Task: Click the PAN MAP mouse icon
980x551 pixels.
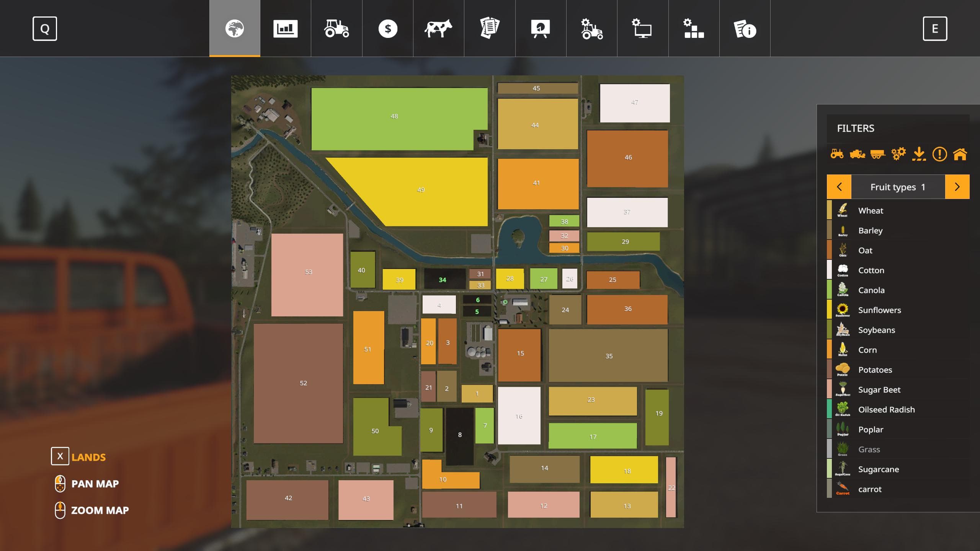Action: pyautogui.click(x=60, y=484)
